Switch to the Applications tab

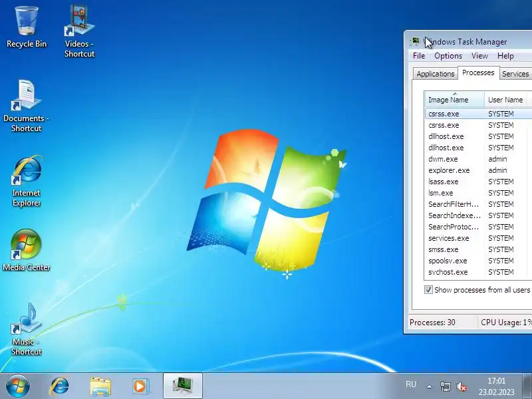[x=436, y=74]
